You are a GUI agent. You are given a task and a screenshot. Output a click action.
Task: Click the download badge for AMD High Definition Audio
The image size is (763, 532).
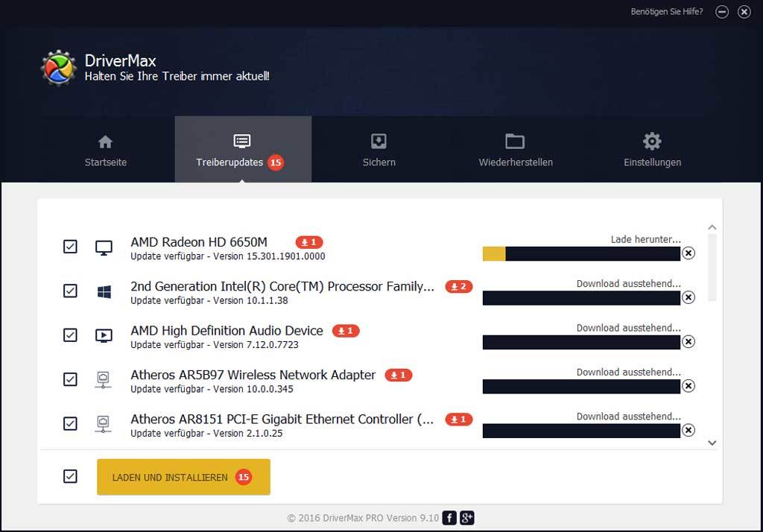tap(346, 331)
